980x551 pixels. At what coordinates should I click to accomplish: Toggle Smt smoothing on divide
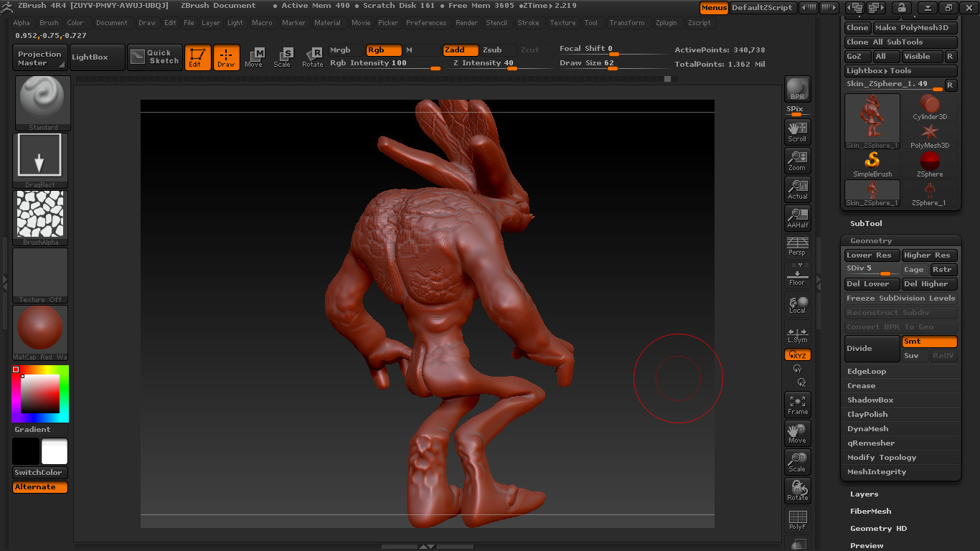(930, 342)
